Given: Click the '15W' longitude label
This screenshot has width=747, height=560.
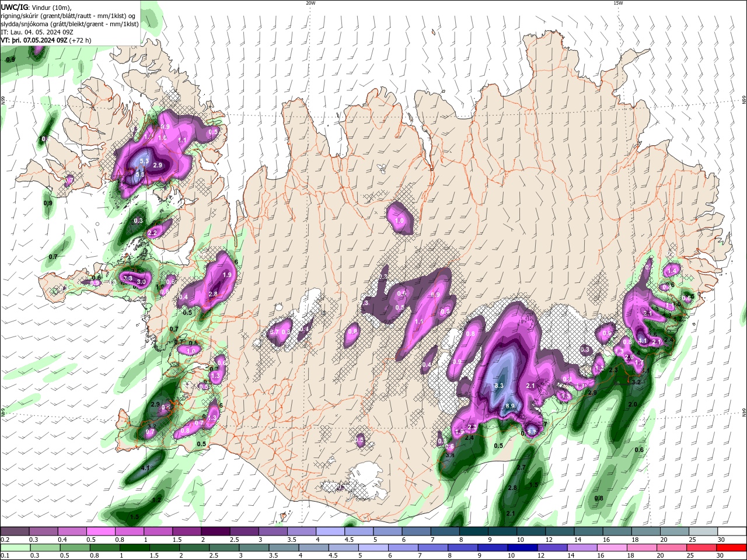Looking at the screenshot, I should (618, 3).
